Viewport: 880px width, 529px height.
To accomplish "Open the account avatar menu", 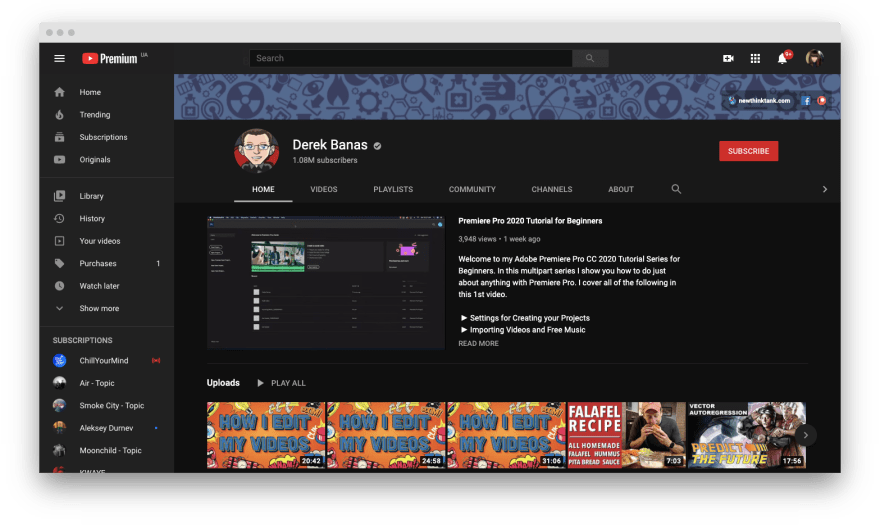I will (x=814, y=58).
